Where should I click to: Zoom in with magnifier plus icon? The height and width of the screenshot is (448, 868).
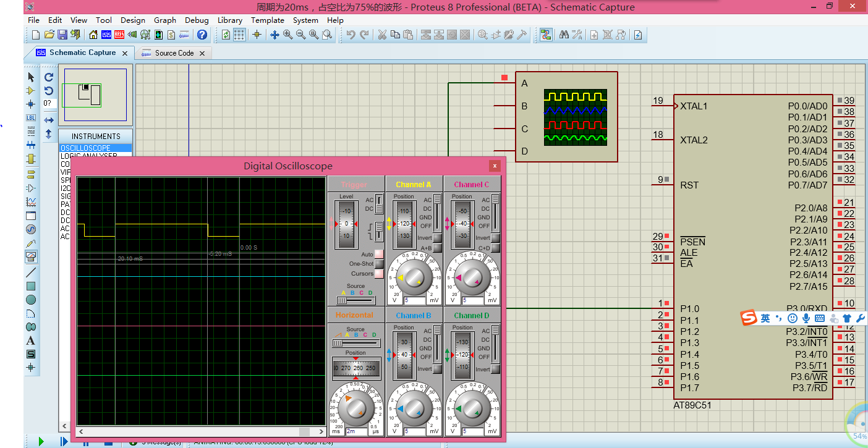tap(288, 35)
